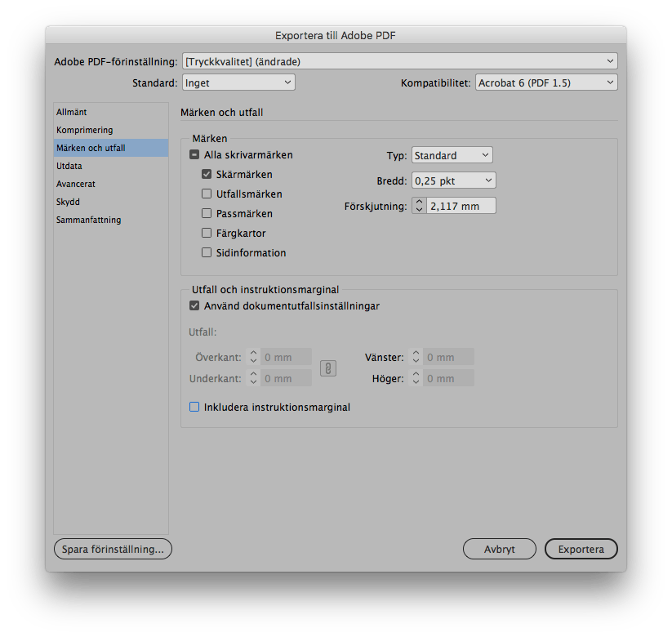Click the Överkant stepper arrows
Screen dimensions: 672x637
(253, 357)
